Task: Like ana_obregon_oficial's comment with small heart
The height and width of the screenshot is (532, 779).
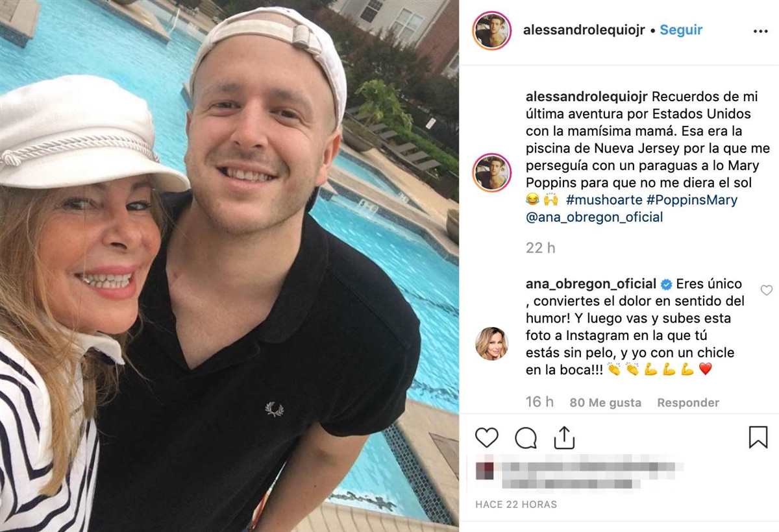Action: (767, 290)
